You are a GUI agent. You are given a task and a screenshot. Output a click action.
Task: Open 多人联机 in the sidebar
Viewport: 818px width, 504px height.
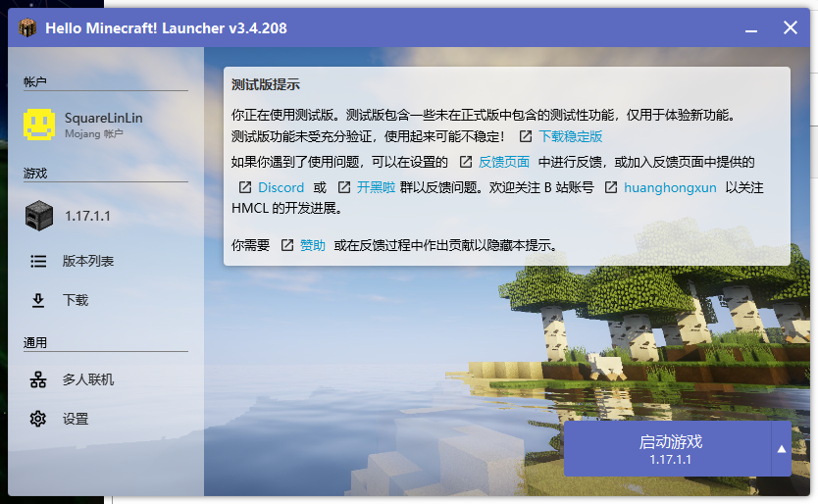click(x=87, y=379)
